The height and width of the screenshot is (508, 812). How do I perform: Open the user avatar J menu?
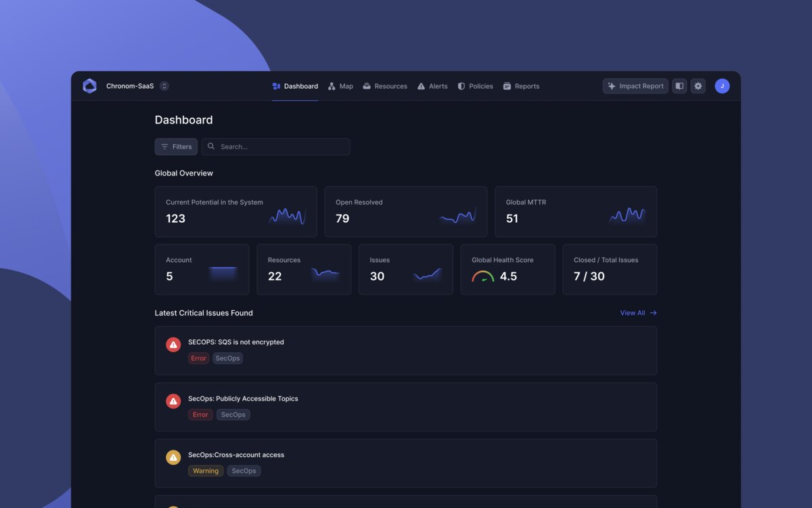722,86
